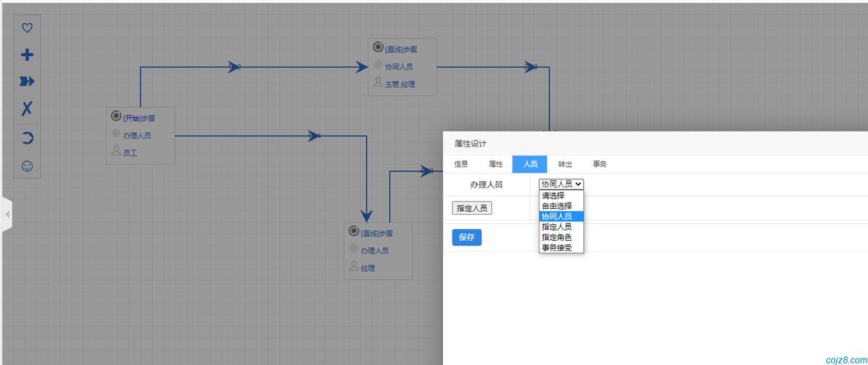The width and height of the screenshot is (868, 365).
Task: Click arrowhead pointing into top [直线]步骤 node
Action: click(x=362, y=67)
